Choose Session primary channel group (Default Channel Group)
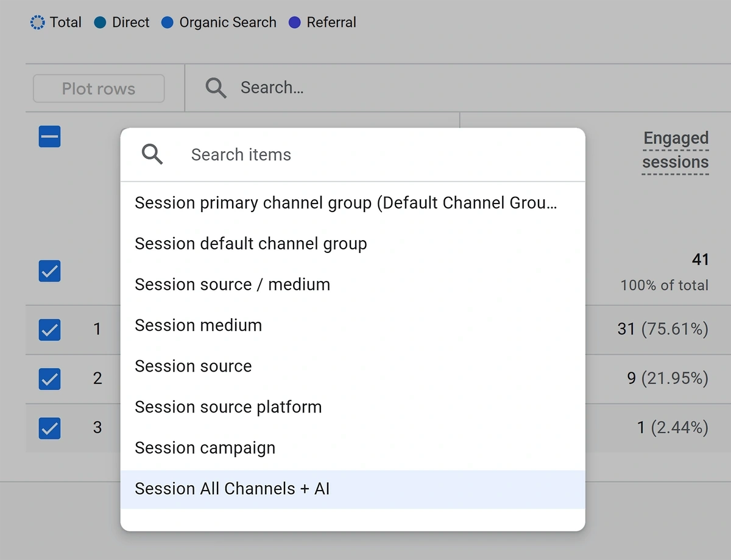This screenshot has height=560, width=731. pos(353,203)
